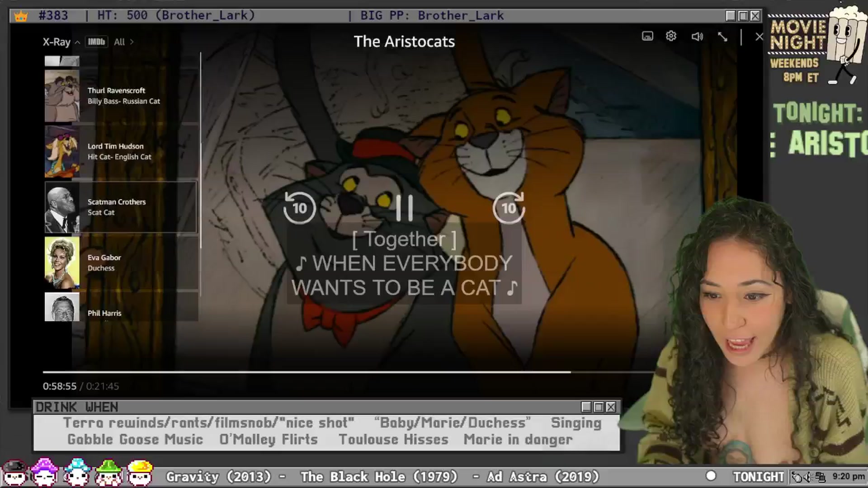Maximize the DRINK WHEN window

(599, 407)
